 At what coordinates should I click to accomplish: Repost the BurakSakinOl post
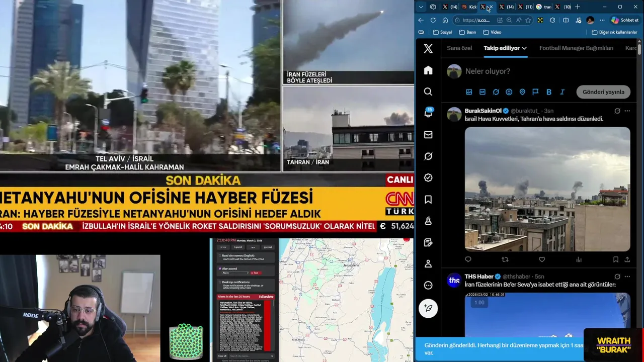[x=505, y=259]
